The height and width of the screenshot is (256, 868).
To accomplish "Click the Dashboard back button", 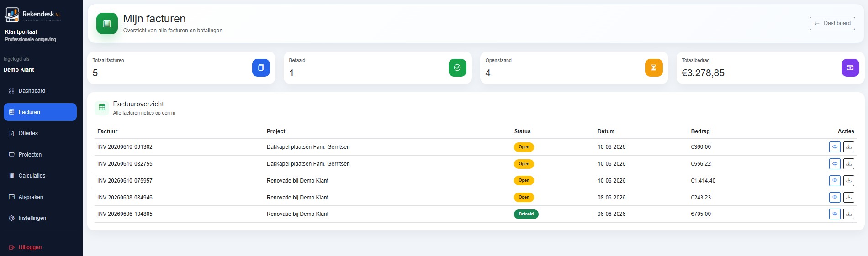I will (x=832, y=23).
